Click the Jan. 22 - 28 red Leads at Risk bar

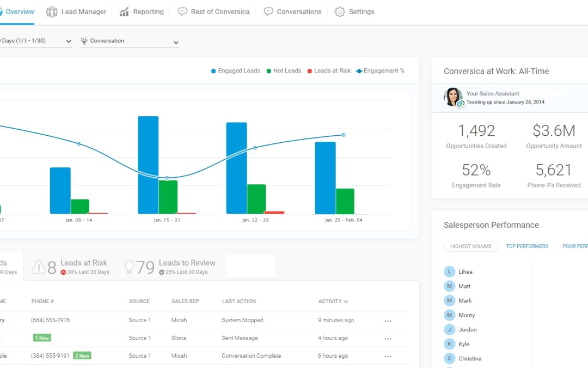[274, 213]
